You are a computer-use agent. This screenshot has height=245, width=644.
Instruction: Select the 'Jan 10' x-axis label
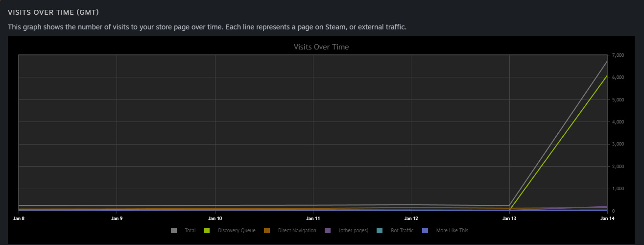215,218
